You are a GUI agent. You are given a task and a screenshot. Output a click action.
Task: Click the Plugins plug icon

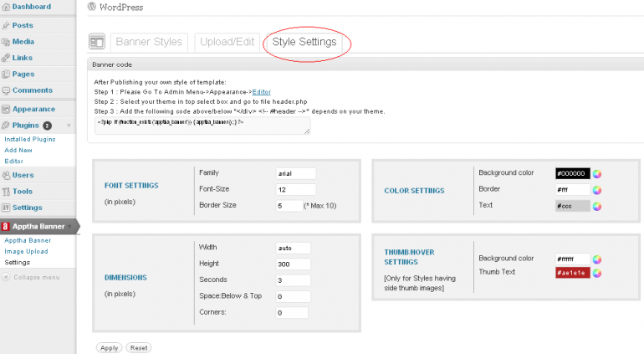pyautogui.click(x=6, y=126)
